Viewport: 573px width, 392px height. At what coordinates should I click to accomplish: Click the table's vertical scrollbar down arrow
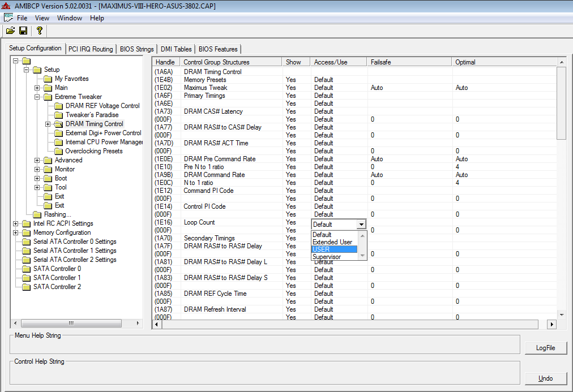[561, 315]
